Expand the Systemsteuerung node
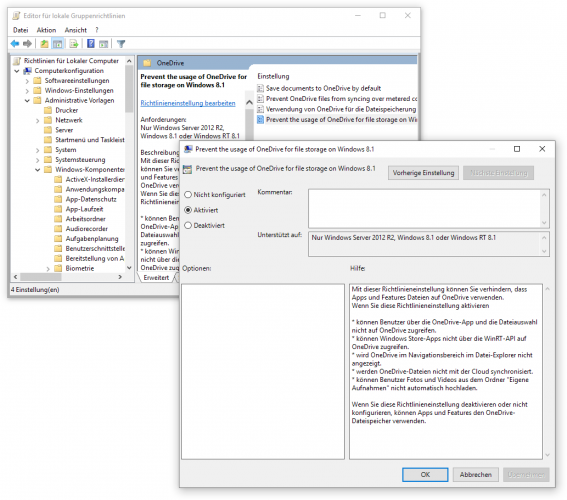Image resolution: width=567 pixels, height=500 pixels. [38, 160]
